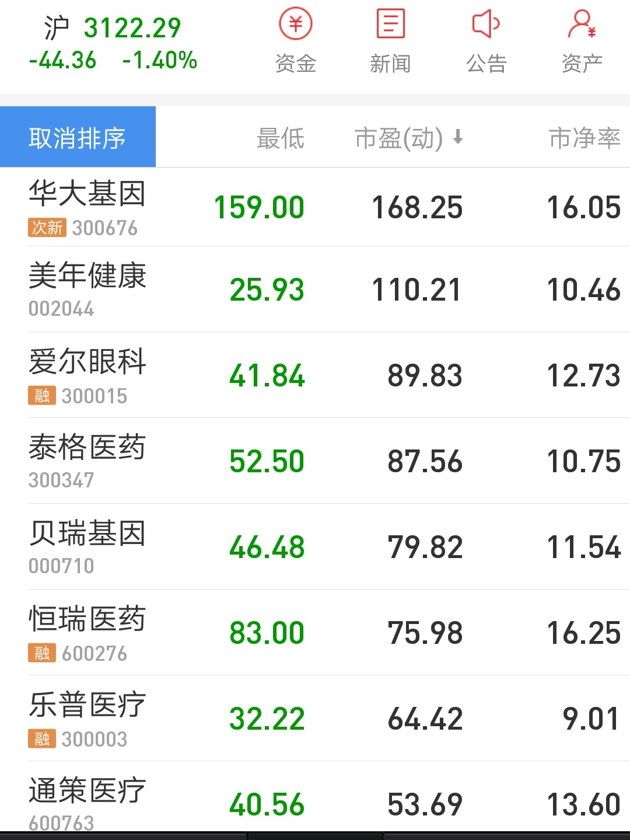This screenshot has height=840, width=630.
Task: Select 贝瑞基因 P/E value 79.82
Action: point(425,548)
